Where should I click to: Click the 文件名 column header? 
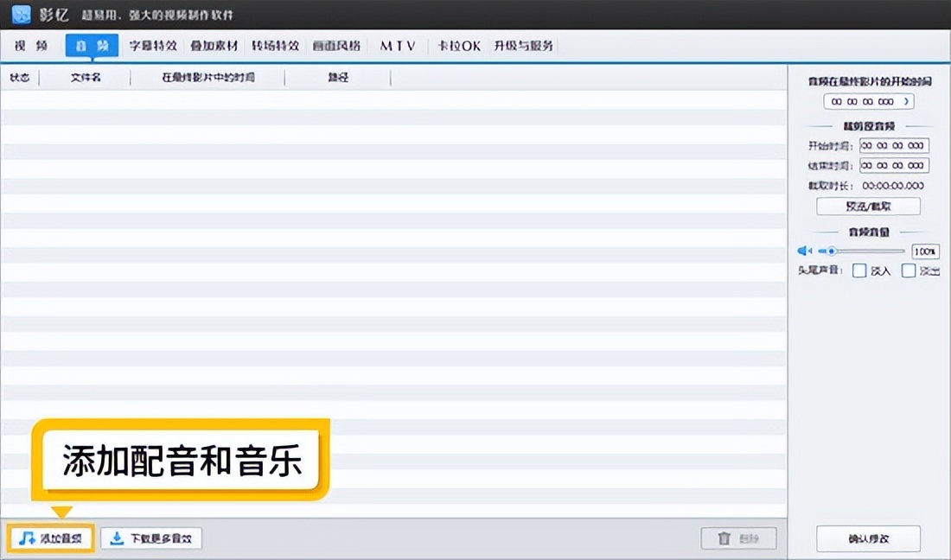pyautogui.click(x=86, y=78)
